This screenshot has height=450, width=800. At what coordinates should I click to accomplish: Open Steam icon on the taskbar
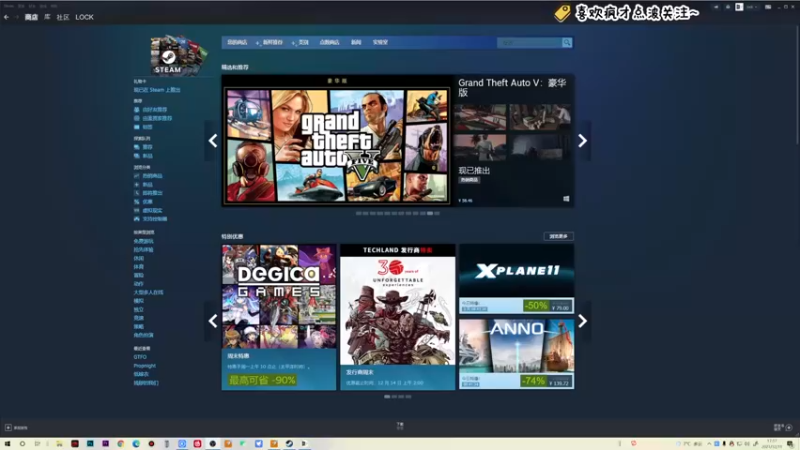point(289,444)
